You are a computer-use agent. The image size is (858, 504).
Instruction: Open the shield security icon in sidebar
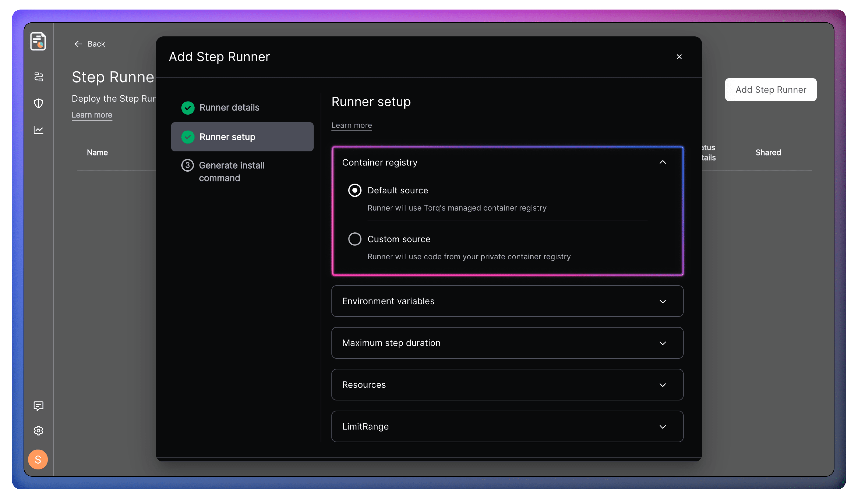click(x=38, y=103)
